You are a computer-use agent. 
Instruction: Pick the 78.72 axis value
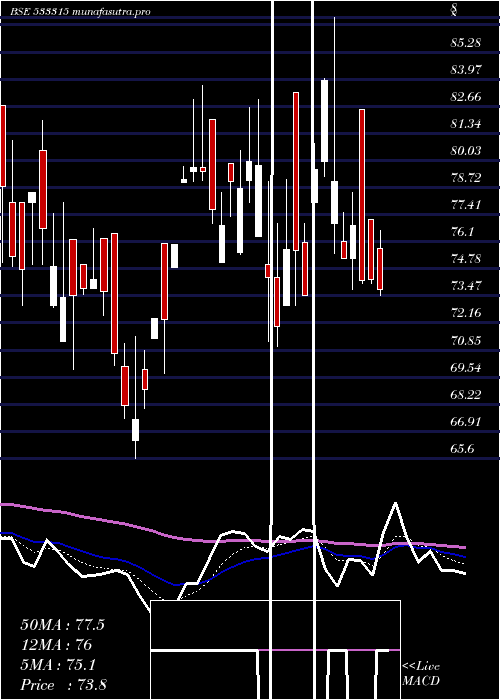(466, 178)
